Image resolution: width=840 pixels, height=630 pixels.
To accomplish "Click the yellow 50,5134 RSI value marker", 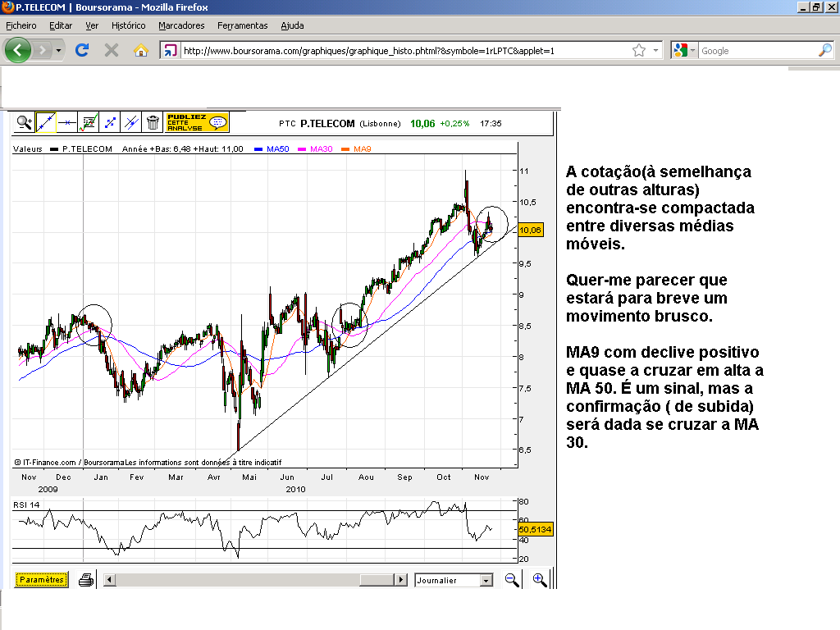I will (535, 529).
